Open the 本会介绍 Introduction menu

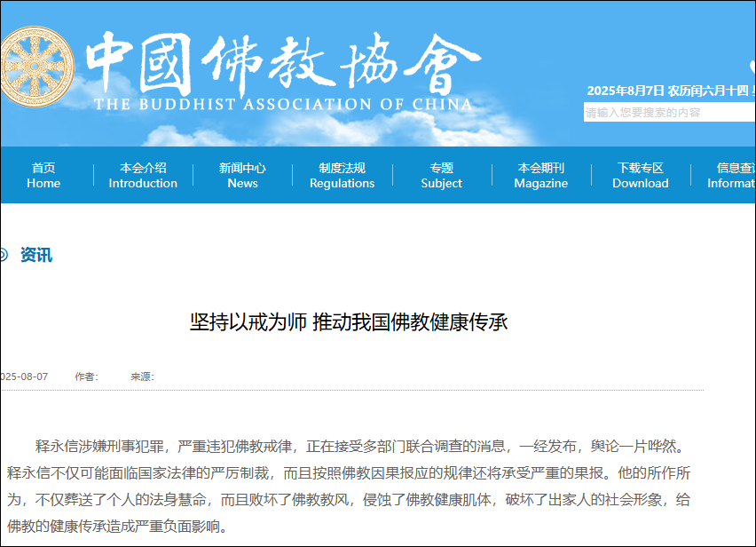[x=143, y=175]
